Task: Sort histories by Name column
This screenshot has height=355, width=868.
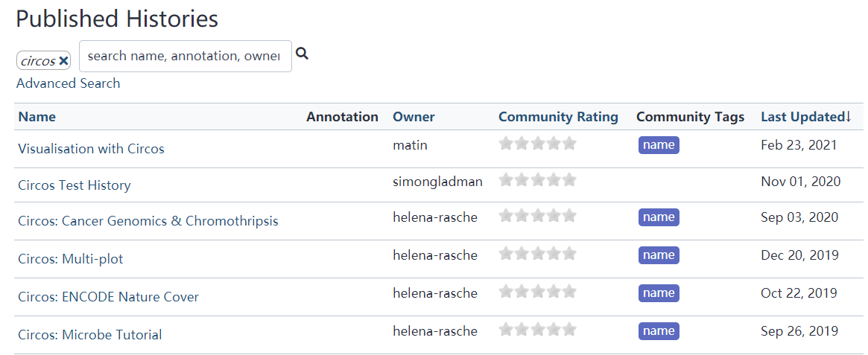Action: [x=37, y=117]
